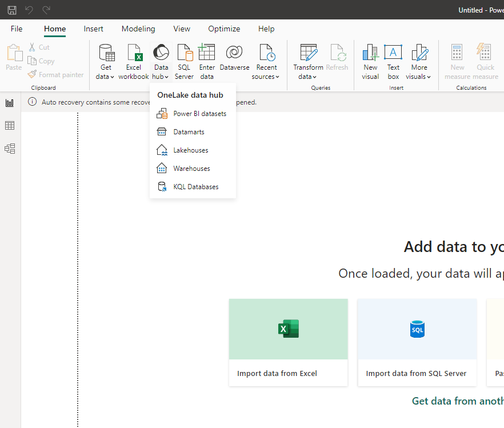Expand the Transform data dropdown arrow
This screenshot has width=504, height=428.
click(x=315, y=77)
